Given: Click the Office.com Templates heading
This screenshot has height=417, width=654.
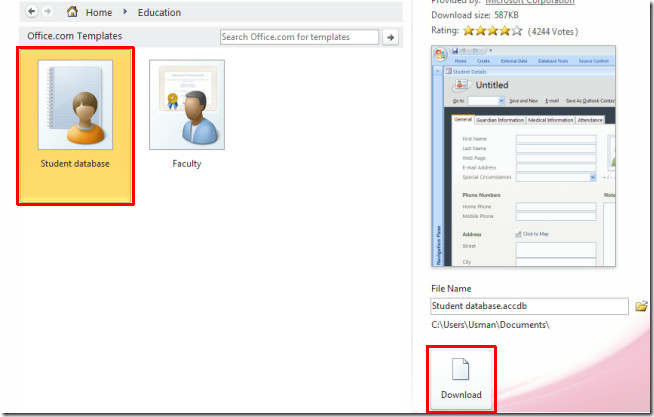Looking at the screenshot, I should pyautogui.click(x=75, y=36).
